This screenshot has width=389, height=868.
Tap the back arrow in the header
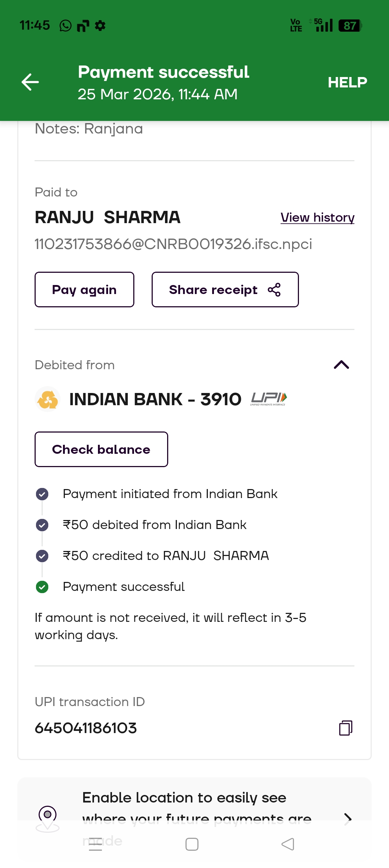[x=30, y=82]
